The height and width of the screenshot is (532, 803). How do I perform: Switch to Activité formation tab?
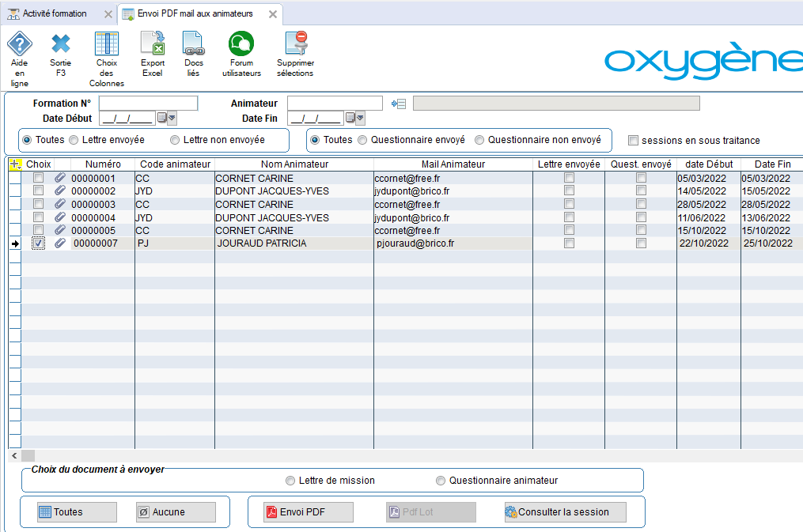click(55, 13)
